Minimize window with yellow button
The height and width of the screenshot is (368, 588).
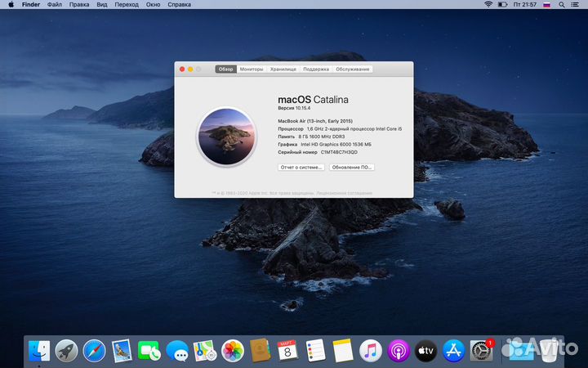(x=190, y=69)
